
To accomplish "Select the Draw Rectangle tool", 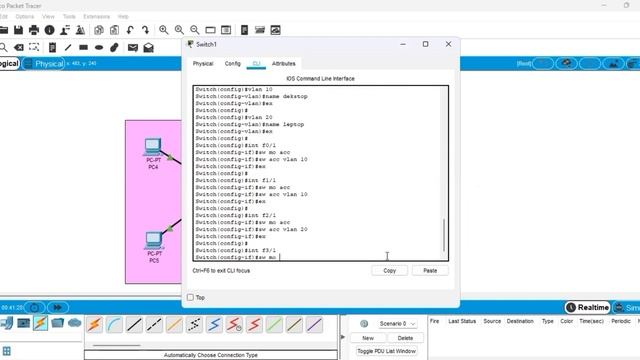I will click(x=83, y=47).
